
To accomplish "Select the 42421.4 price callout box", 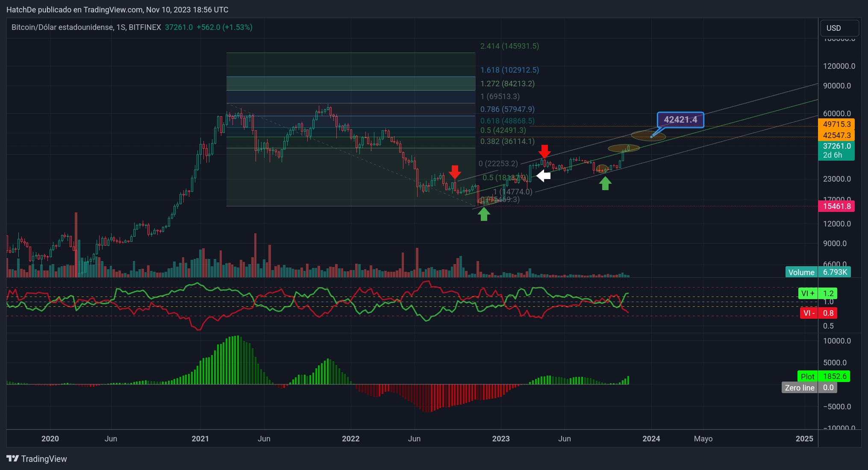I will click(x=680, y=120).
